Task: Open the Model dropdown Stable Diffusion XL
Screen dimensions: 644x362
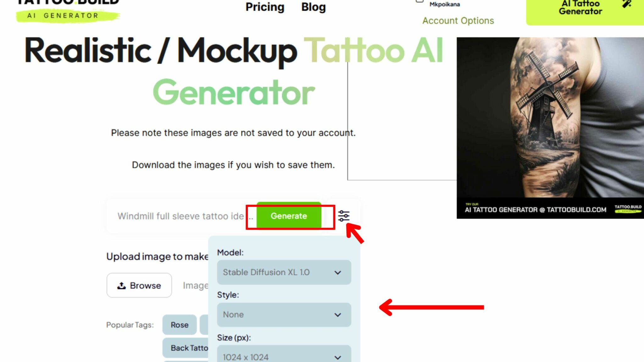Action: click(284, 272)
